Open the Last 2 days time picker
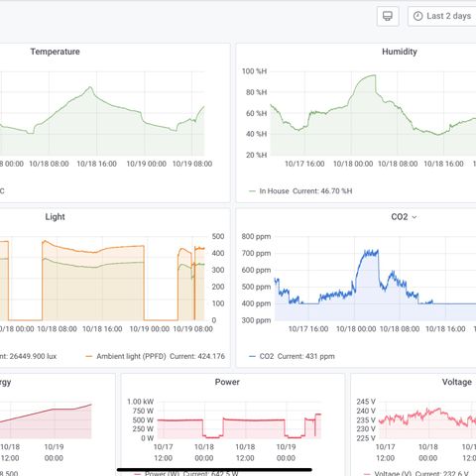Viewport: 476px width, 476px height. (x=442, y=16)
